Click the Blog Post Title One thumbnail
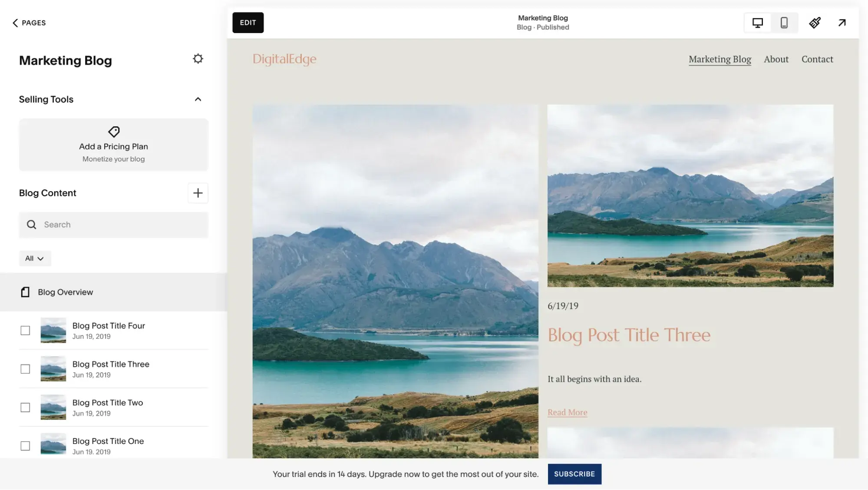 [x=53, y=444]
